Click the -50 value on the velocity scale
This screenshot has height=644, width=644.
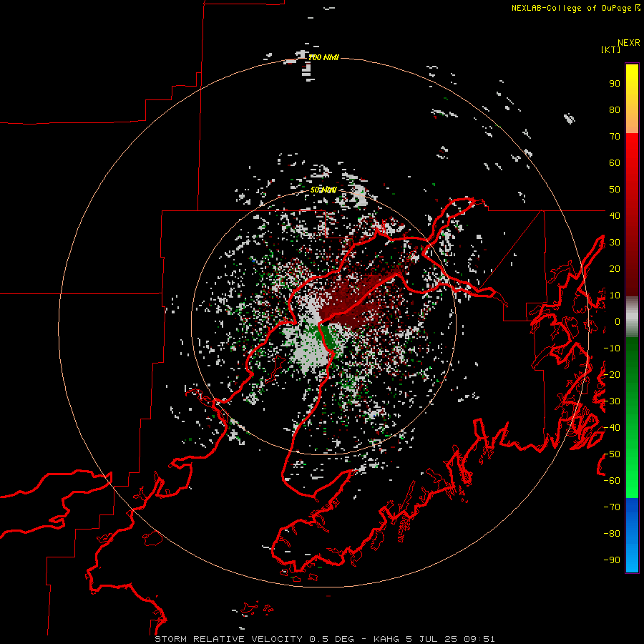coord(612,454)
